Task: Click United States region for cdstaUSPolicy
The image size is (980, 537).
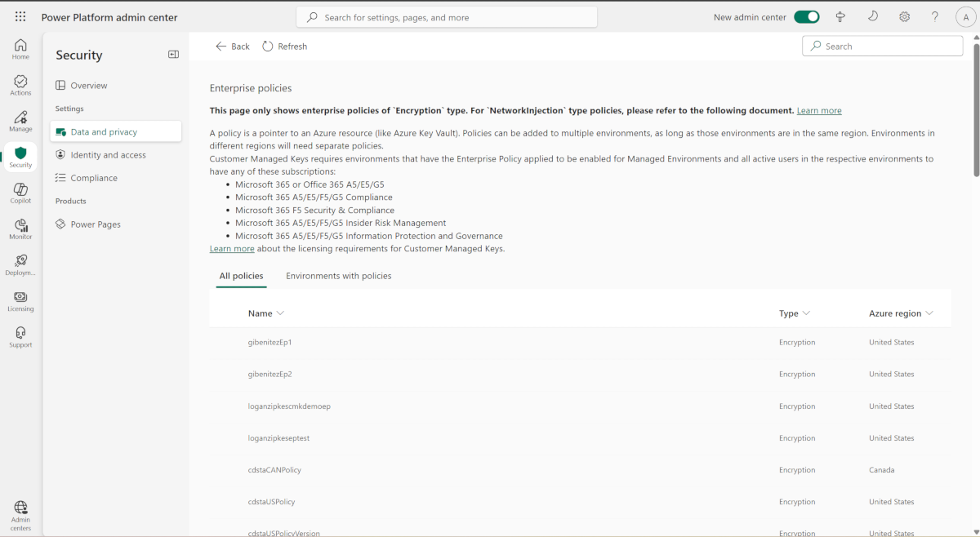Action: click(x=892, y=502)
